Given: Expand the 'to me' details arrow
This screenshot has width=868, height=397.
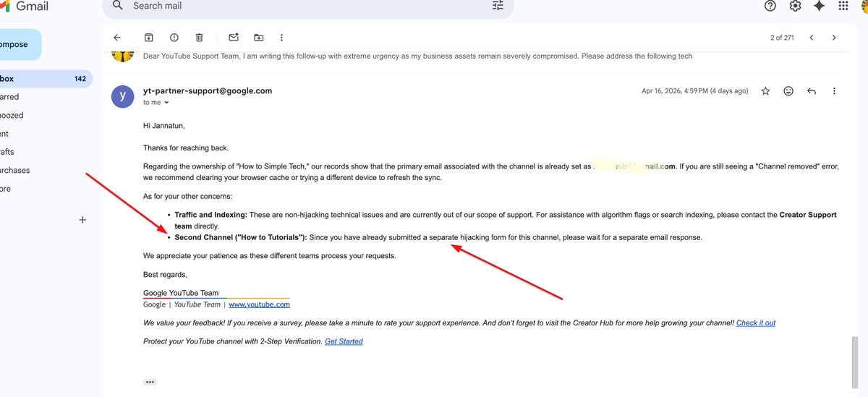Looking at the screenshot, I should tap(167, 103).
